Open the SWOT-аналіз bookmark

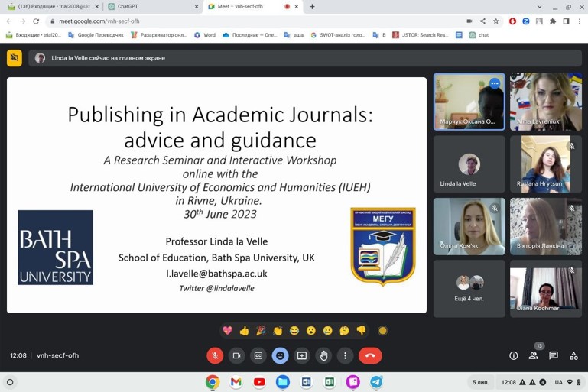pos(338,35)
